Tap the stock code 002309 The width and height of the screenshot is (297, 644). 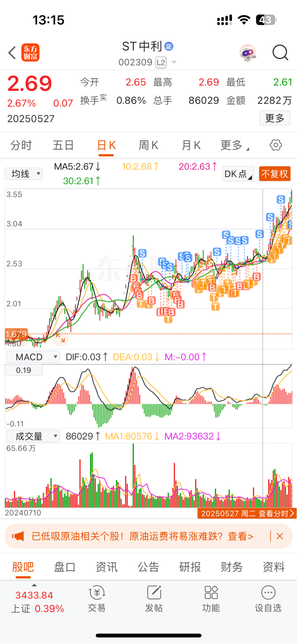[x=135, y=62]
